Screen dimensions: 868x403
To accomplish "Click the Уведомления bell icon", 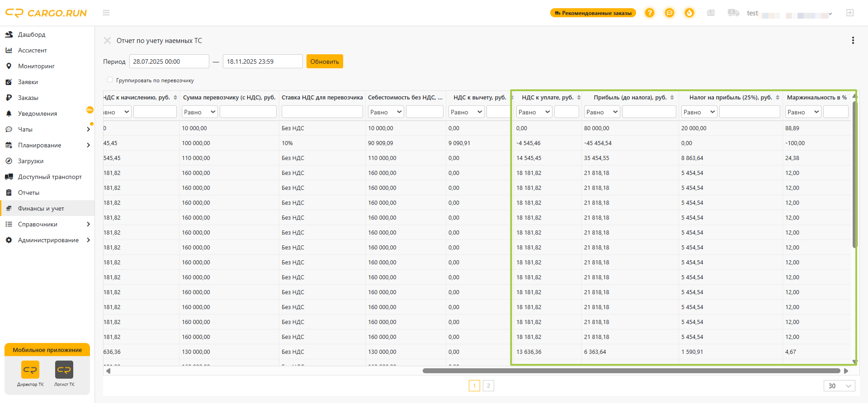I will 9,113.
